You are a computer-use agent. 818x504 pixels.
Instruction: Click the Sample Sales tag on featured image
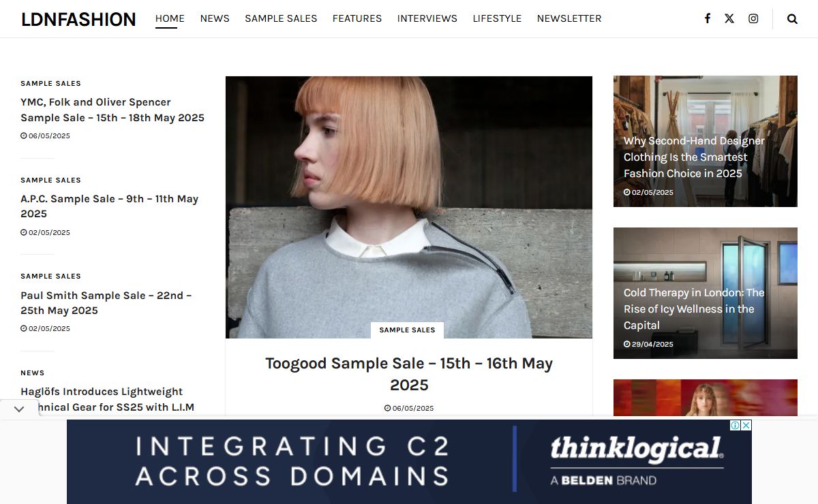coord(407,330)
